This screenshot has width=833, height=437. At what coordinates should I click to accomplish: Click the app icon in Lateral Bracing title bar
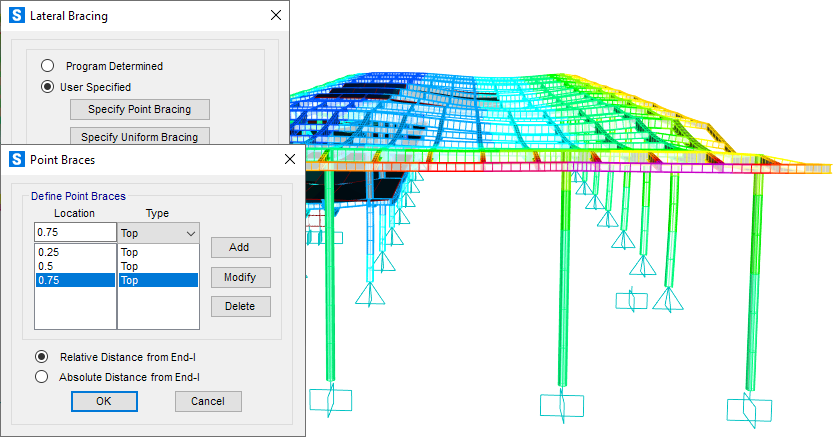coord(15,16)
